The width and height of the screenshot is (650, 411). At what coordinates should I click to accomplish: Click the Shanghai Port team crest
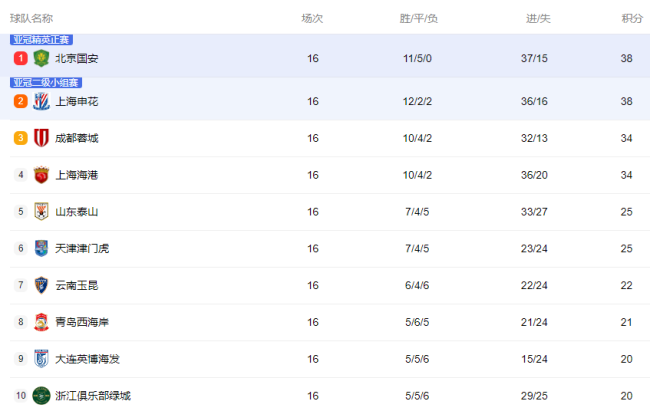coord(41,175)
